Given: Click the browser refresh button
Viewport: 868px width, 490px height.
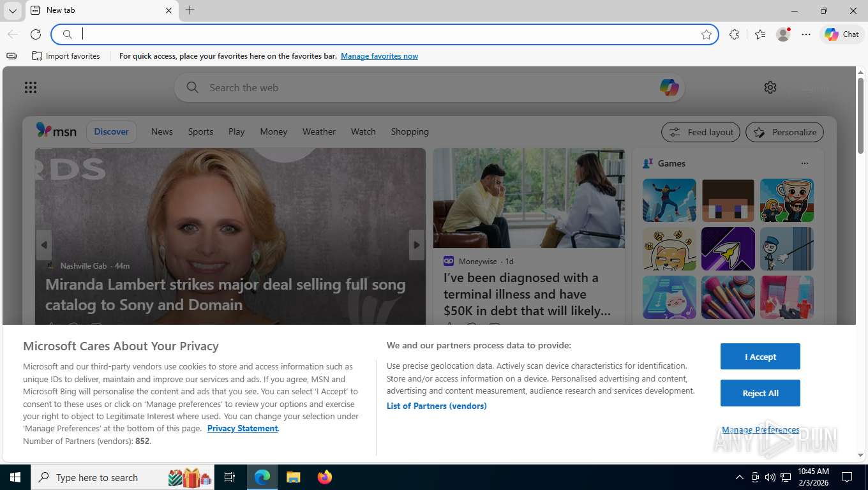Looking at the screenshot, I should pos(36,34).
